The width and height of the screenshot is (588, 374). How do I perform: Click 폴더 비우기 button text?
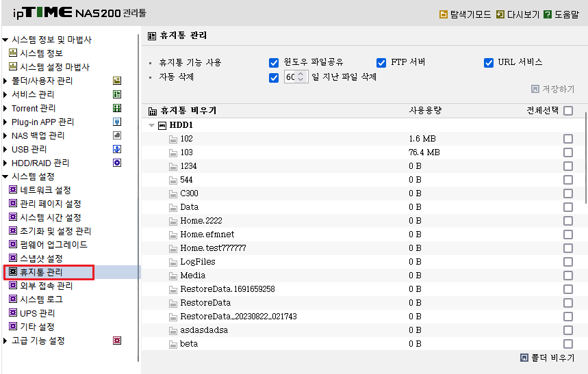(553, 358)
